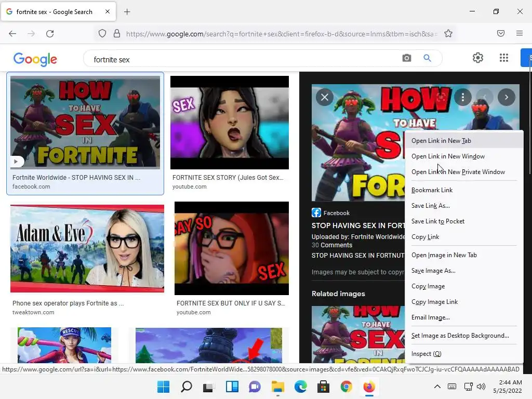Select Save Link As...
Image resolution: width=532 pixels, height=399 pixels.
click(464, 206)
